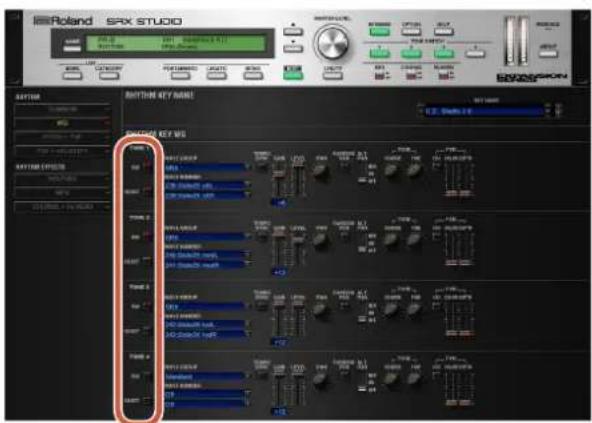592x423 pixels.
Task: Click the WRITE button beside the display
Action: (x=72, y=48)
